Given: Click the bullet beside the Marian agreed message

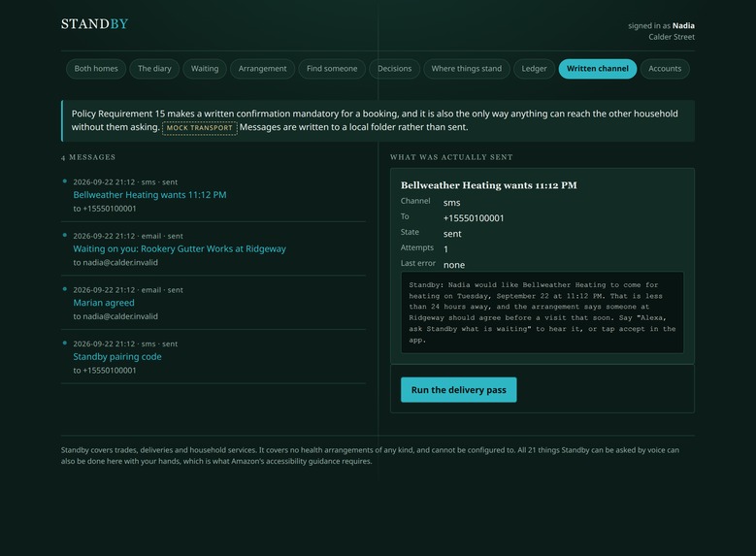Looking at the screenshot, I should pyautogui.click(x=65, y=289).
